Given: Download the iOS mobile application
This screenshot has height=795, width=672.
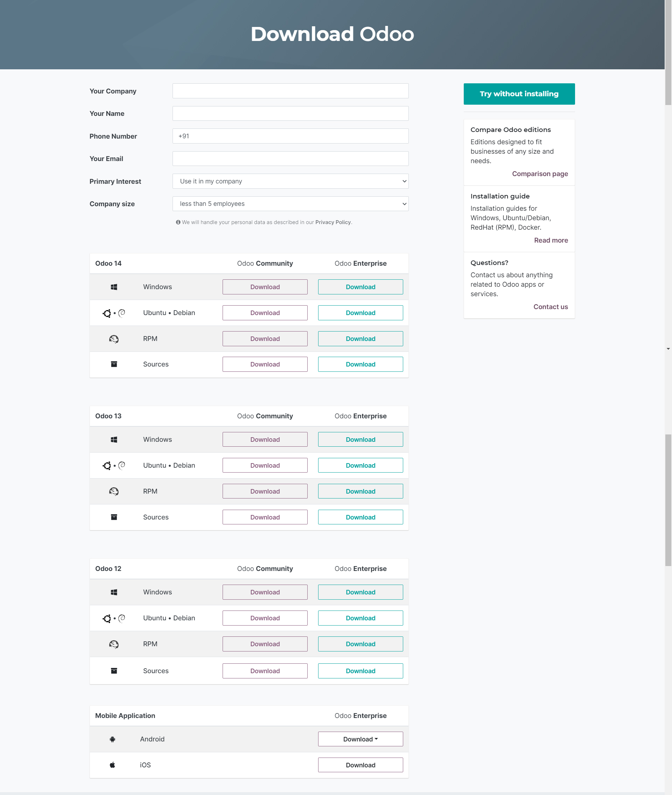Looking at the screenshot, I should tap(360, 765).
